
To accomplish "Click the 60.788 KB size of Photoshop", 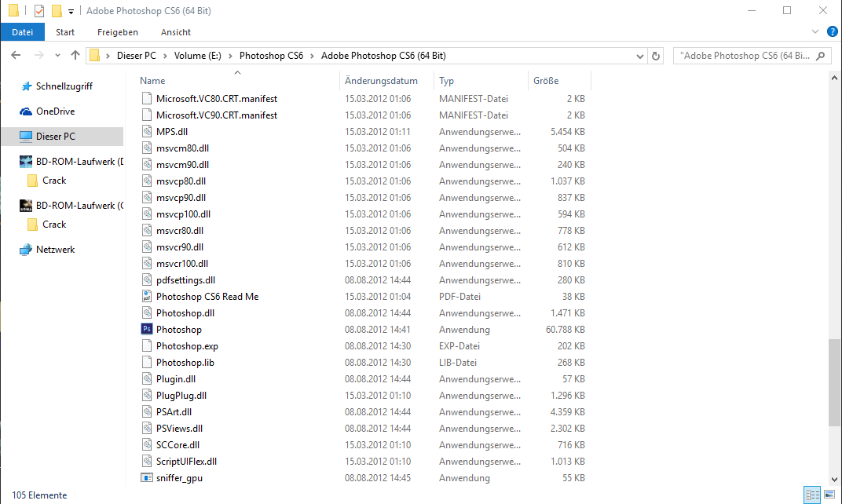I will click(565, 330).
